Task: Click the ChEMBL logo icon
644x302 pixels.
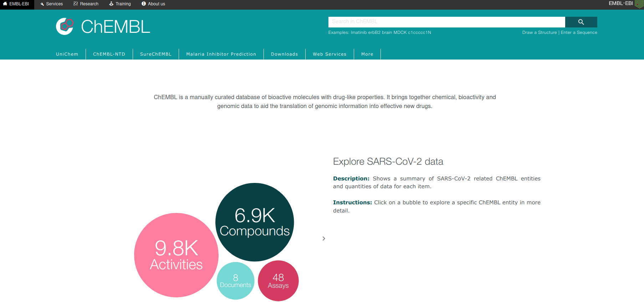Action: click(65, 26)
